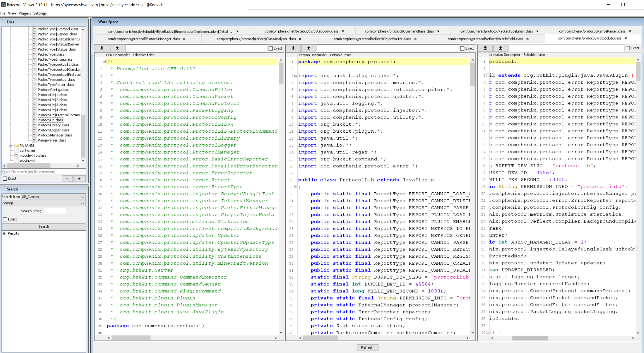Image resolution: width=644 pixels, height=353 pixels.
Task: Click the up-arrow search icon in Procyon pane
Action: pyautogui.click(x=309, y=48)
